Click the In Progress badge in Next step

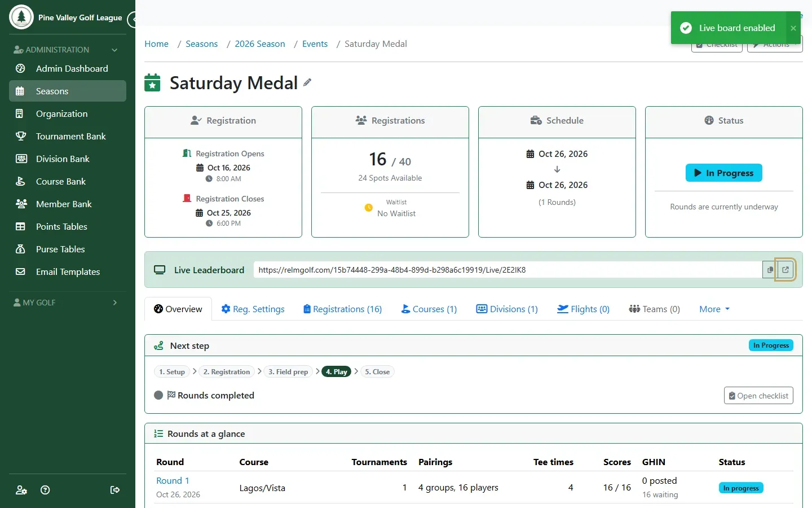click(771, 345)
